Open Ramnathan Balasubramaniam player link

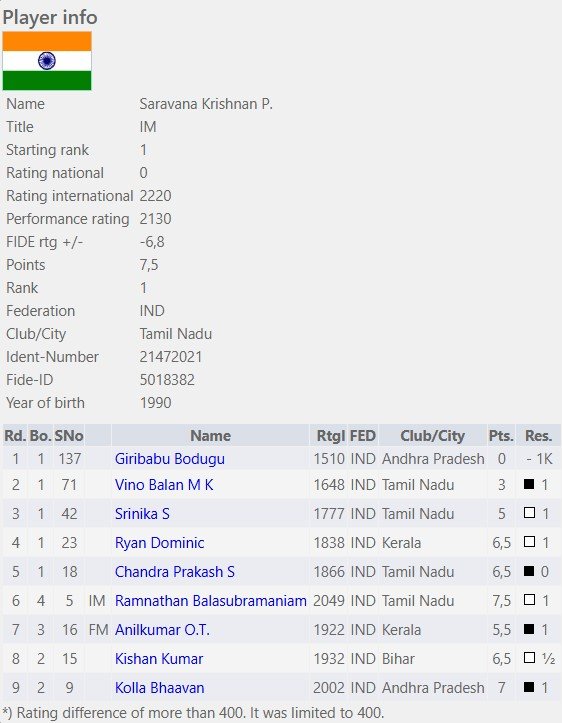click(211, 601)
